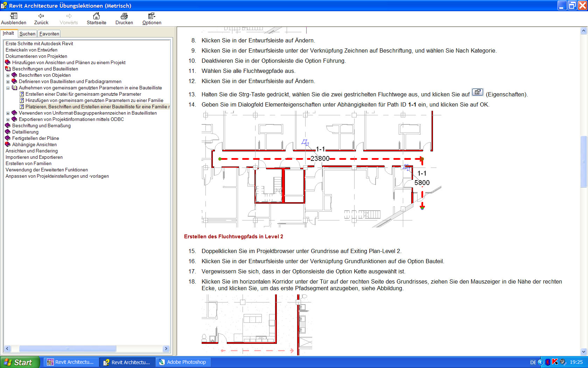Screen dimensions: 588x368
Task: Click the Eigenschaften icon in step 13
Action: tap(477, 92)
